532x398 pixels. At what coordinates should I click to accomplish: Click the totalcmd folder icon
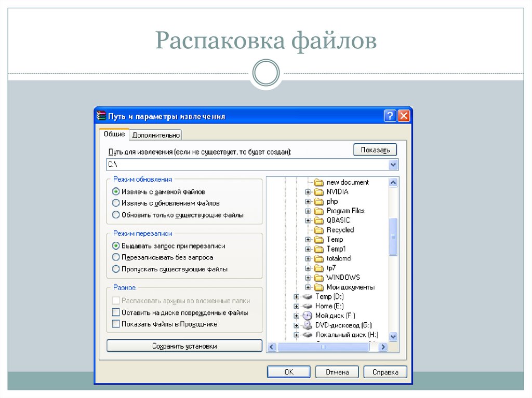click(x=318, y=258)
